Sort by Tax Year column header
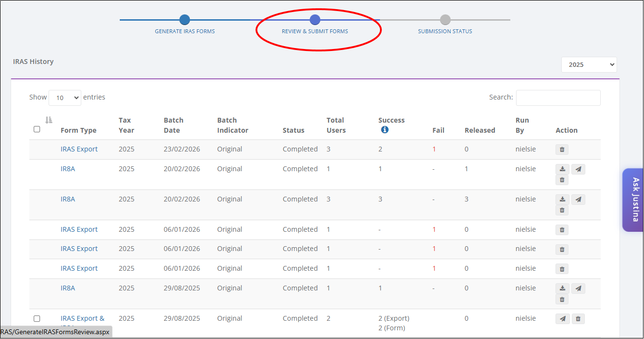This screenshot has height=339, width=644. pyautogui.click(x=126, y=125)
